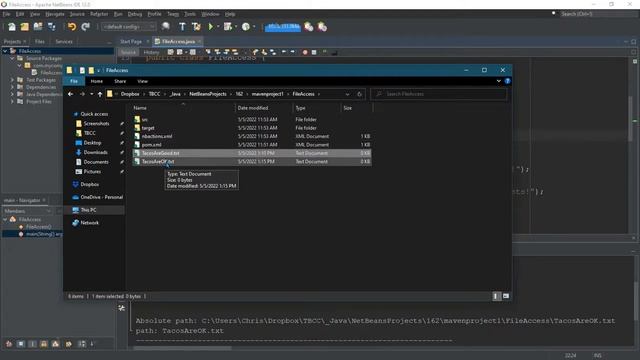
Task: Open the Share tab in Explorer ribbon
Action: 120,81
